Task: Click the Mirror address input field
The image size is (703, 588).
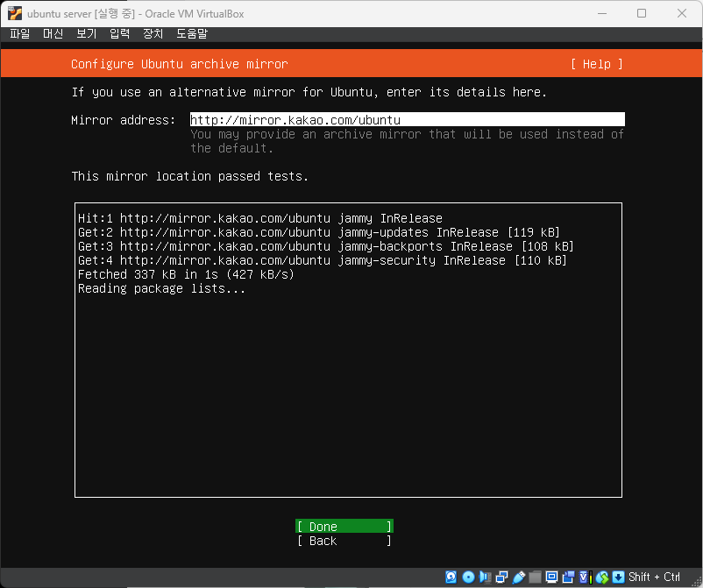Action: point(407,120)
